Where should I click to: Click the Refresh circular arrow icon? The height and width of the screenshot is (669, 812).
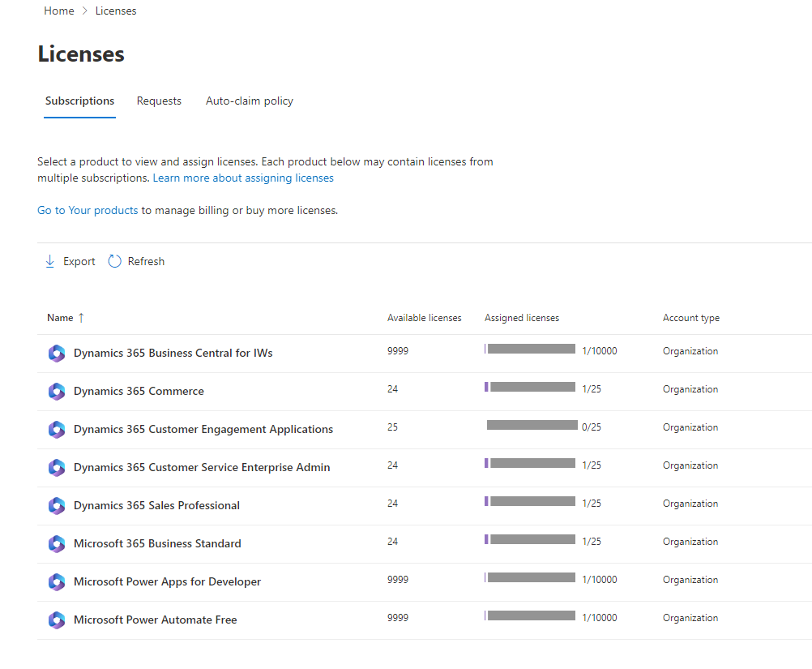[x=114, y=261]
